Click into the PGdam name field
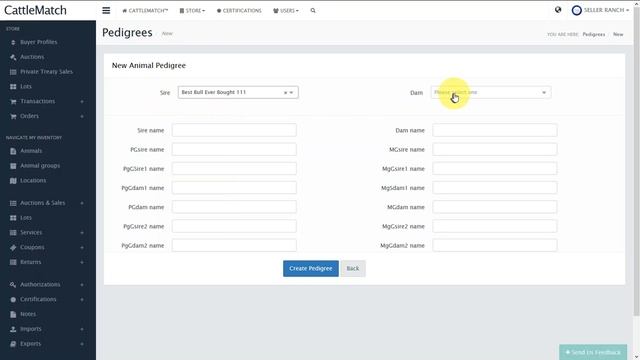Screen dimensions: 640x360 click(x=234, y=207)
